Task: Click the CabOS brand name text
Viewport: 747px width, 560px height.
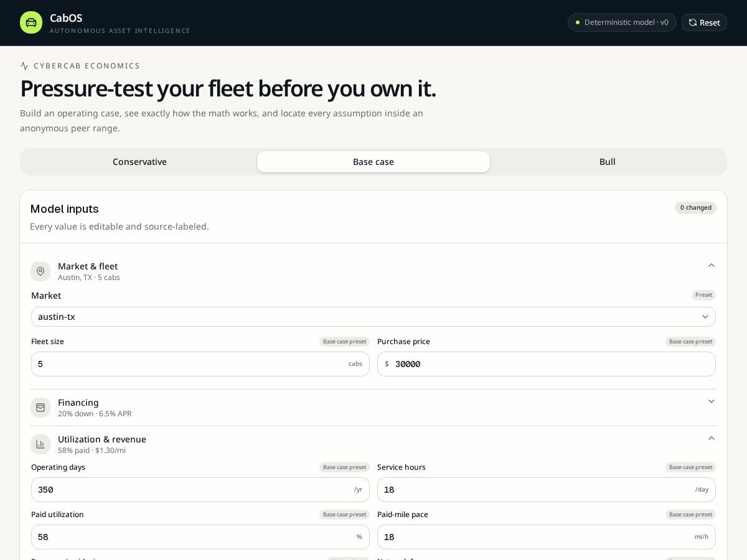Action: tap(66, 18)
